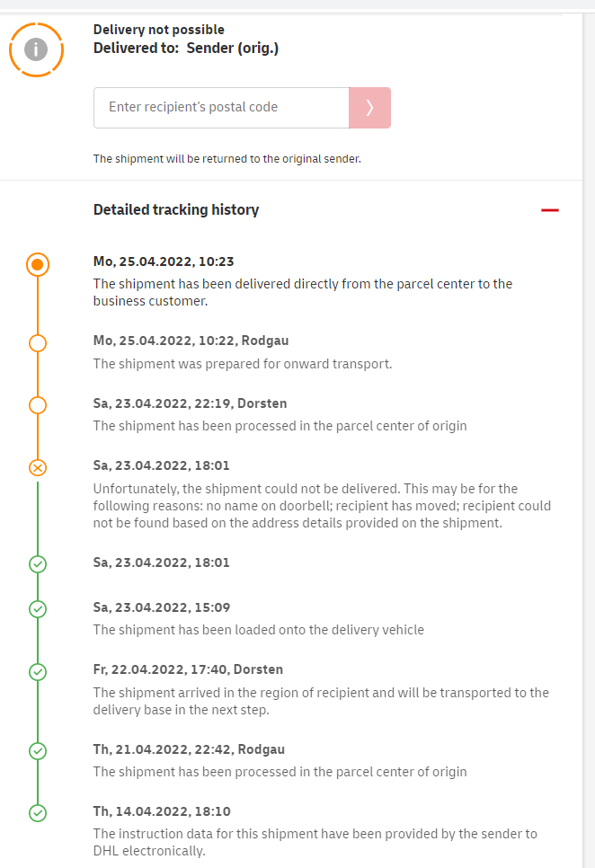Click filled orange marker for 25.04.2022, 10:23
This screenshot has height=868, width=595.
point(38,264)
